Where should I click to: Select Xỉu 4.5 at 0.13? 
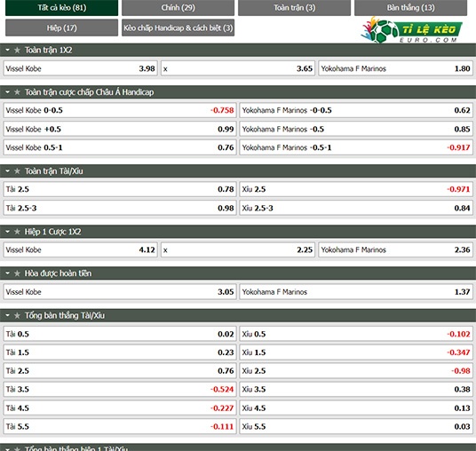[356, 407]
